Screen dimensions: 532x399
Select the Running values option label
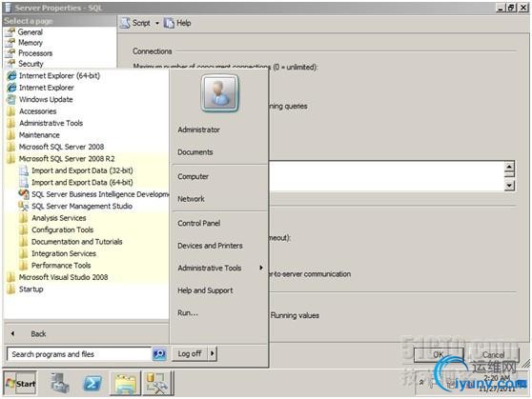[x=295, y=315]
